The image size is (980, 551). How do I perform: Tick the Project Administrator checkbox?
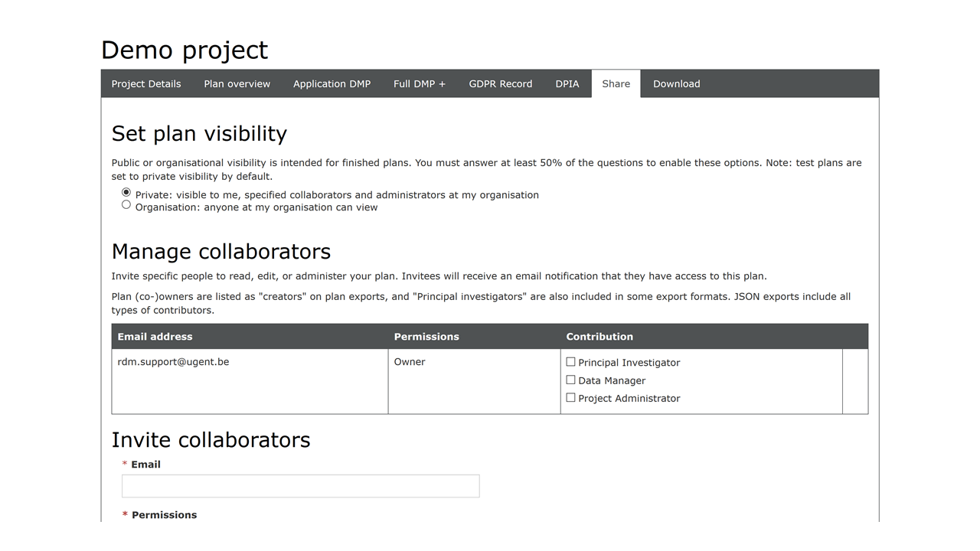pyautogui.click(x=570, y=397)
